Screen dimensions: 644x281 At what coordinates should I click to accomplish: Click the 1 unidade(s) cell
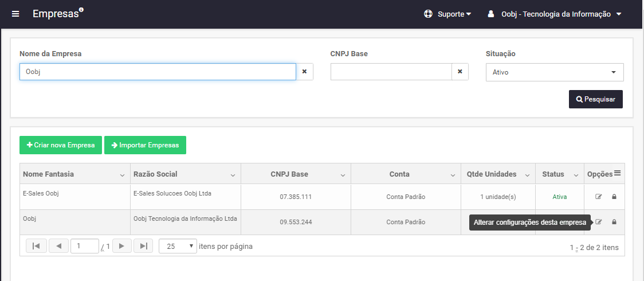[498, 197]
